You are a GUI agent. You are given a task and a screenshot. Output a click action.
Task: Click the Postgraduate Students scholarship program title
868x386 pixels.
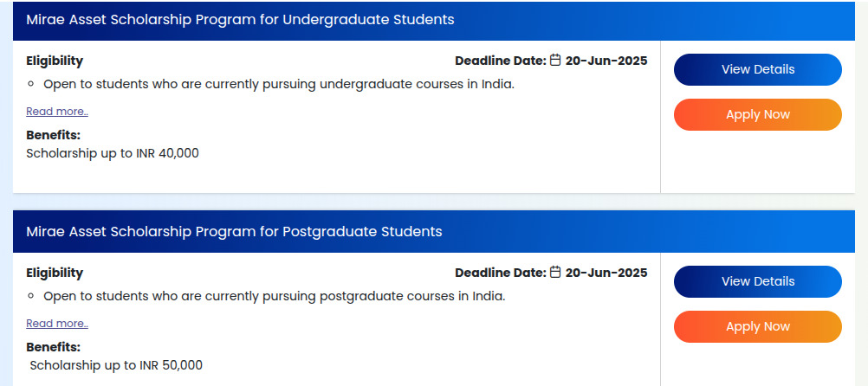(x=234, y=232)
